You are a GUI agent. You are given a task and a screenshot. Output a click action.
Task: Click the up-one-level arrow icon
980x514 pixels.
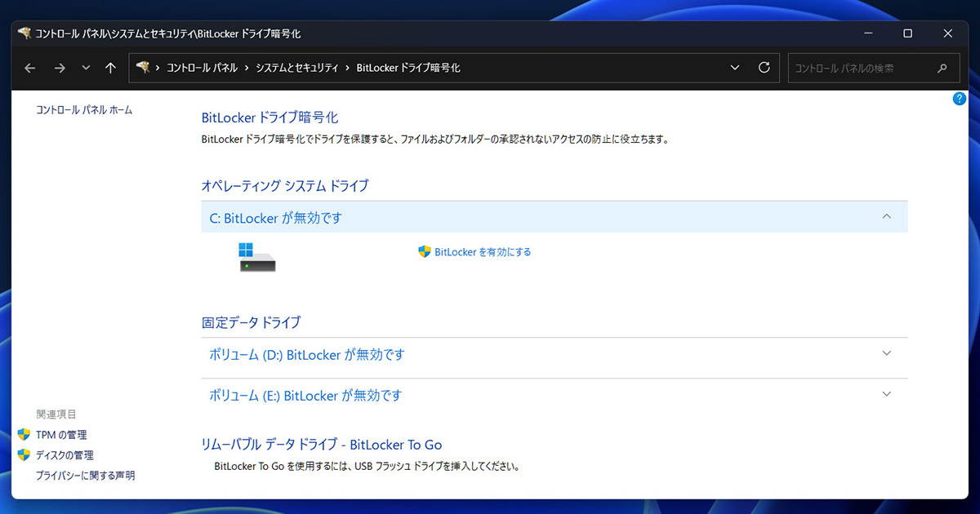click(110, 69)
